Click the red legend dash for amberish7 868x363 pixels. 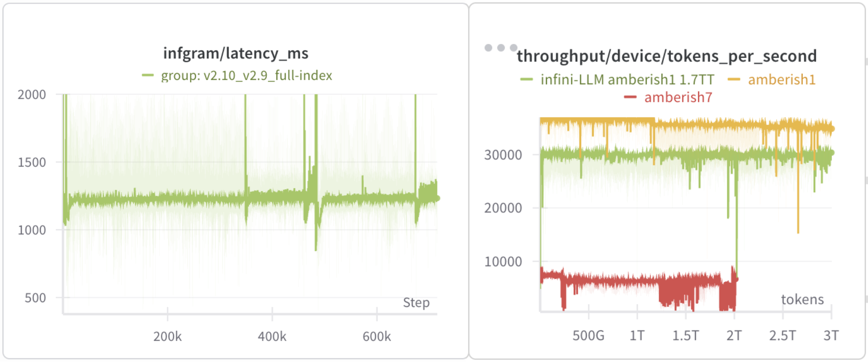tap(630, 97)
